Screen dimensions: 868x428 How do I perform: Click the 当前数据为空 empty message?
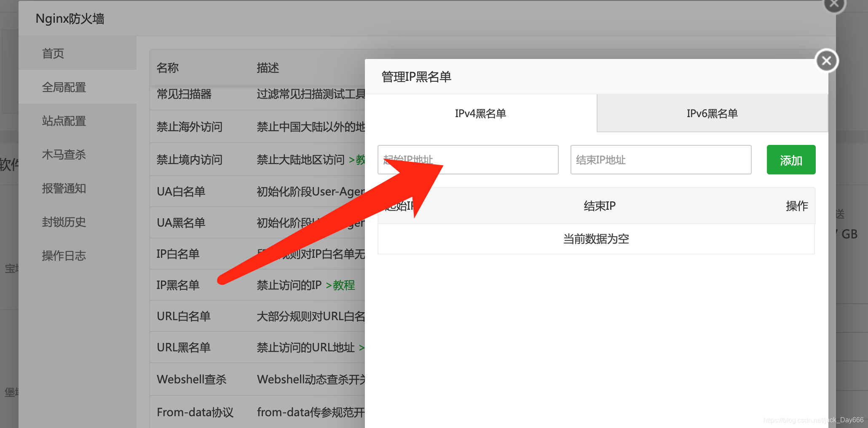pyautogui.click(x=596, y=239)
